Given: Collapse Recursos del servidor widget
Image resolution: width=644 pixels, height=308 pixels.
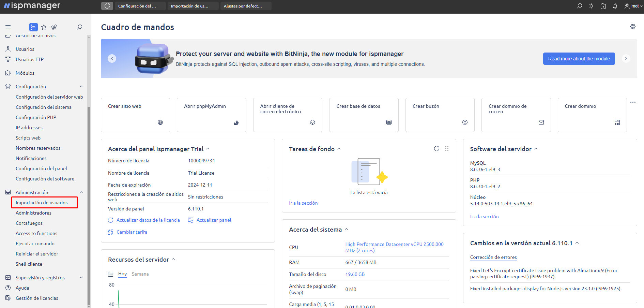Looking at the screenshot, I should point(173,259).
